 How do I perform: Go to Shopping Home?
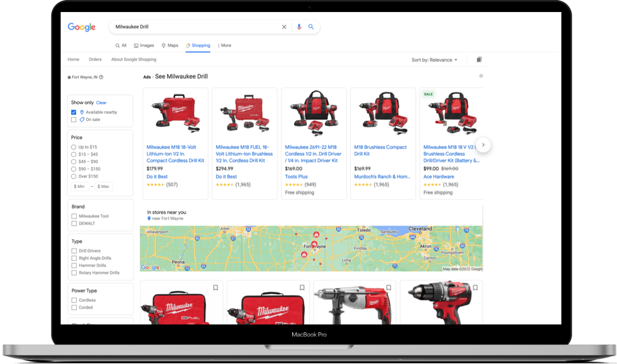[73, 60]
